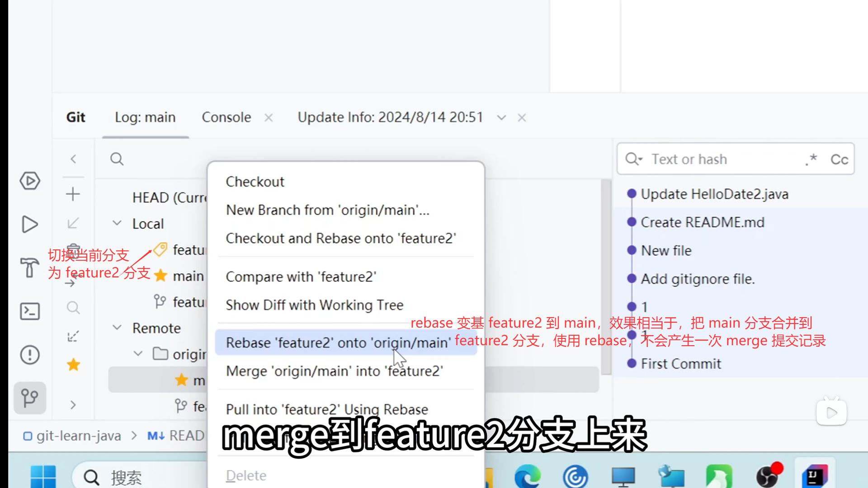
Task: Click the Run tool window icon
Action: (x=30, y=225)
